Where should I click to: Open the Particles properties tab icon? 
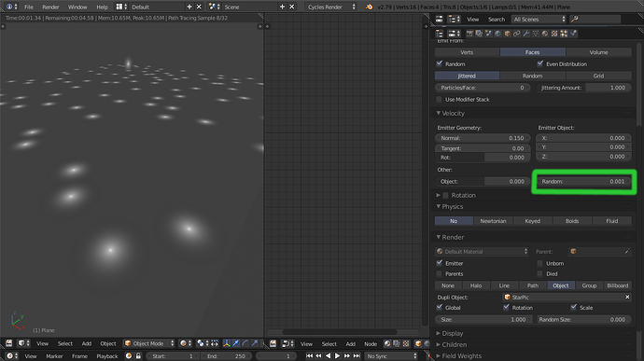click(x=564, y=34)
